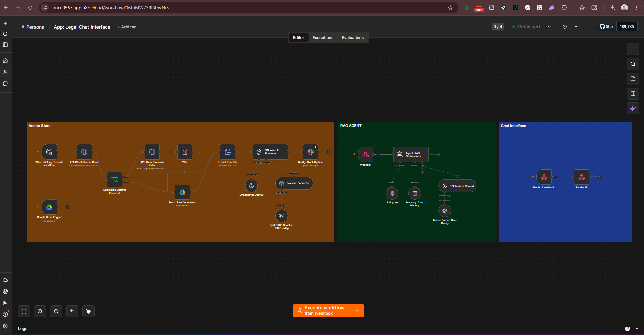Click the fit-to-view canvas button

click(x=24, y=311)
